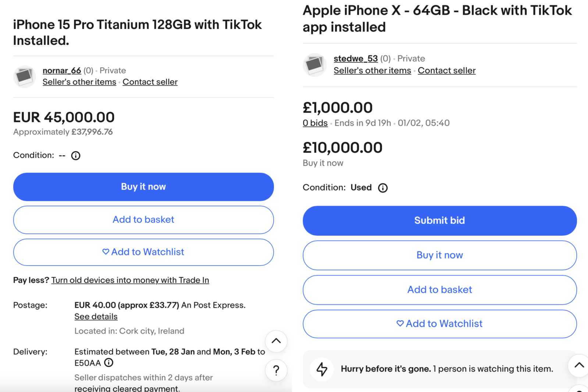The height and width of the screenshot is (392, 588).
Task: Click the condition info icon on the iPhone 15 listing
Action: pyautogui.click(x=75, y=156)
